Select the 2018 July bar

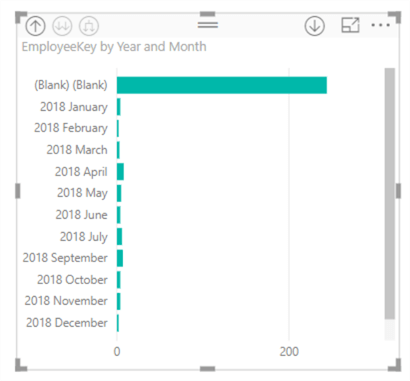pyautogui.click(x=119, y=237)
